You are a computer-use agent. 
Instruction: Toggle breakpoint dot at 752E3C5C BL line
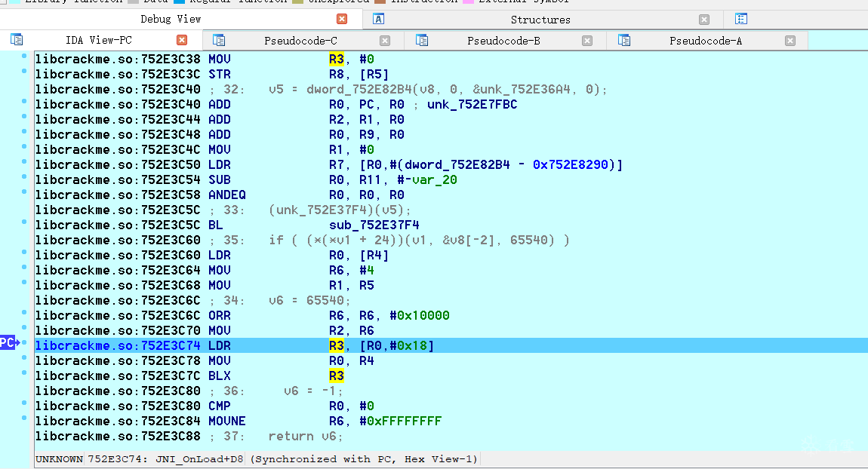click(24, 222)
